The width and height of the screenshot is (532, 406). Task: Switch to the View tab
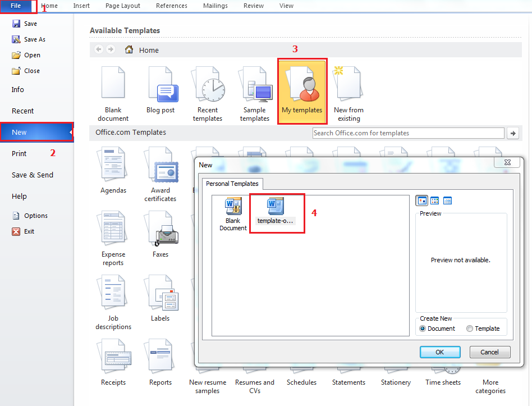point(286,6)
